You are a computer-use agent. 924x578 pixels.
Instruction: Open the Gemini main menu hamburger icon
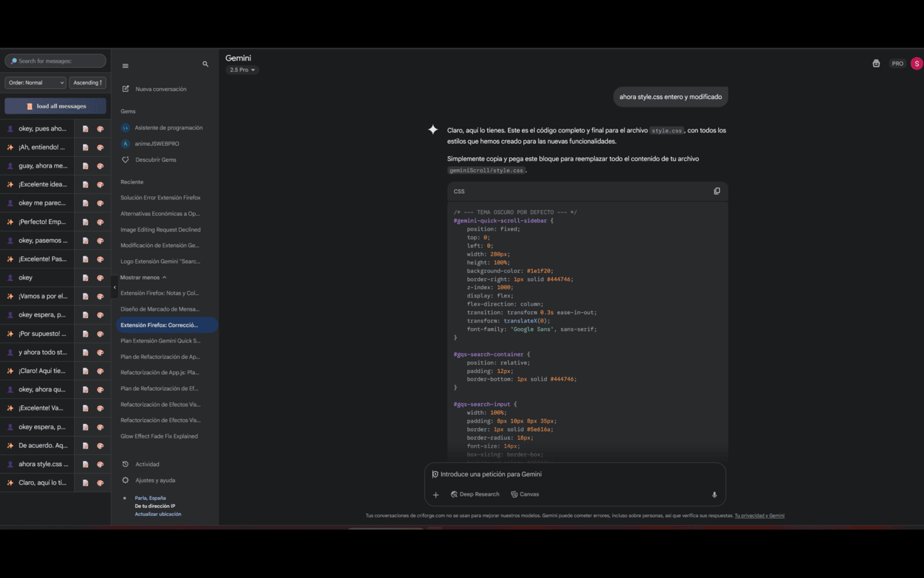(x=126, y=66)
